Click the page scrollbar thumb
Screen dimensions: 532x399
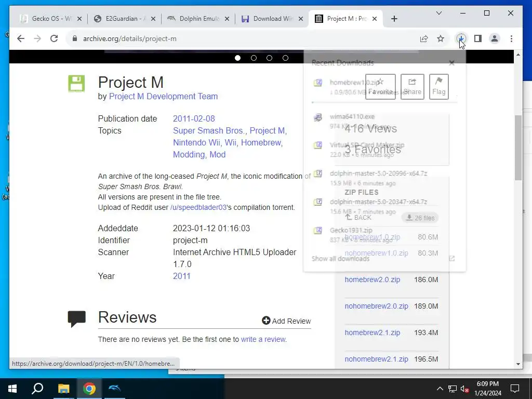click(x=518, y=148)
